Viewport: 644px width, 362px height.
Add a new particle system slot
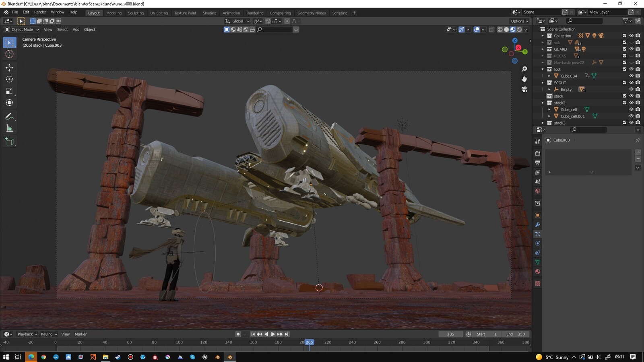click(638, 152)
